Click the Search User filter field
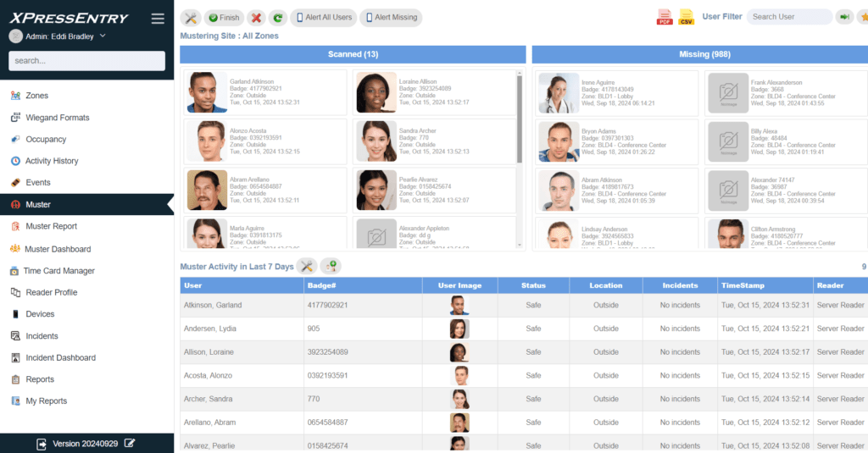This screenshot has width=868, height=453. point(788,17)
